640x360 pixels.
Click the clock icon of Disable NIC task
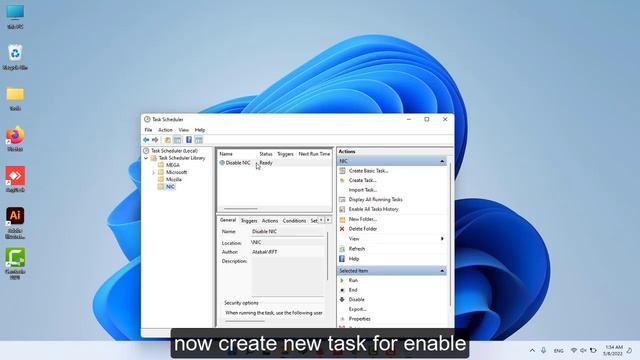coord(222,162)
